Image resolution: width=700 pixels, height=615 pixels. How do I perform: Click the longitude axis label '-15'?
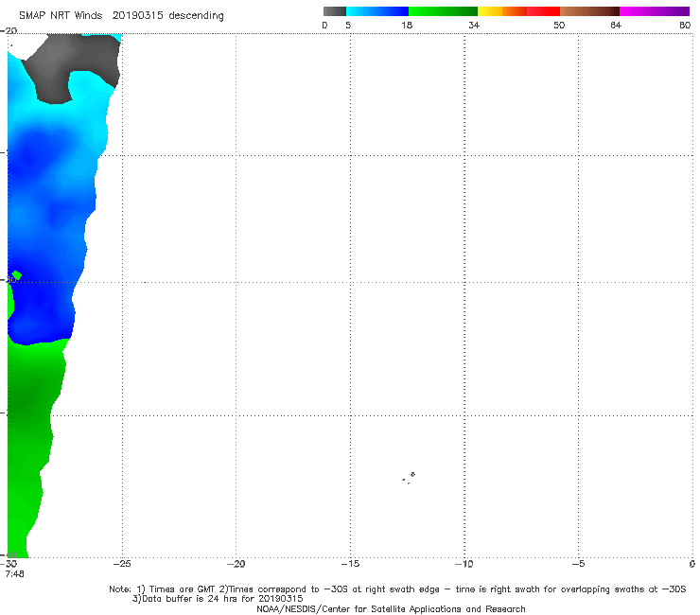(350, 564)
